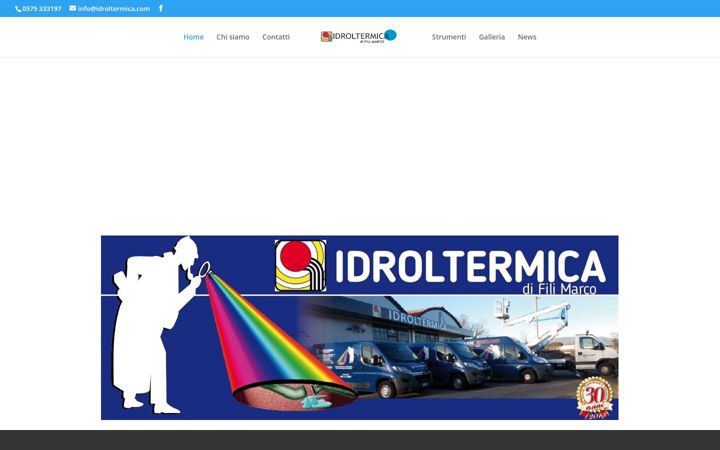This screenshot has width=720, height=450.
Task: Go to the Home menu item
Action: tap(193, 37)
